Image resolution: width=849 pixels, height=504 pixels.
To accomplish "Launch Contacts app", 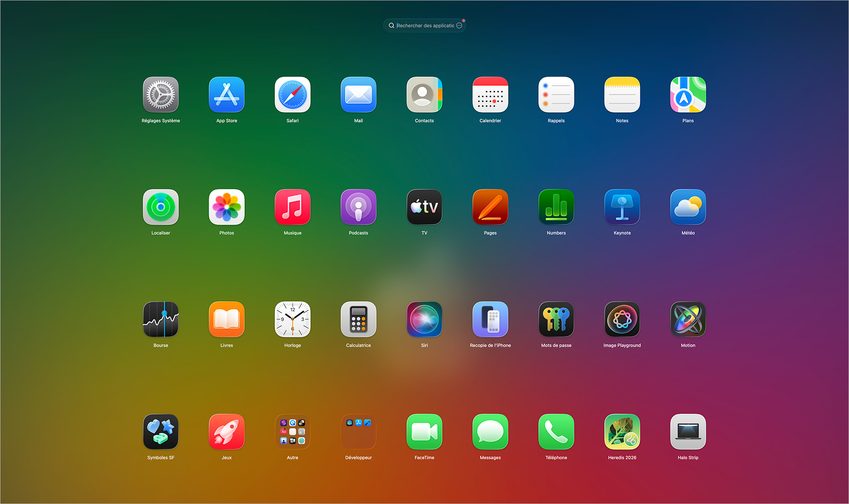I will tap(424, 95).
